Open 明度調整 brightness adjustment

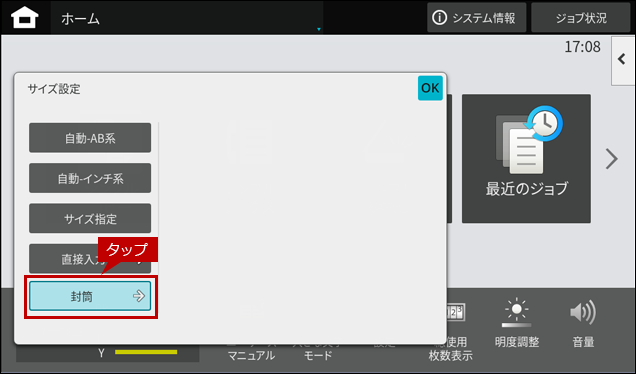coord(517,324)
